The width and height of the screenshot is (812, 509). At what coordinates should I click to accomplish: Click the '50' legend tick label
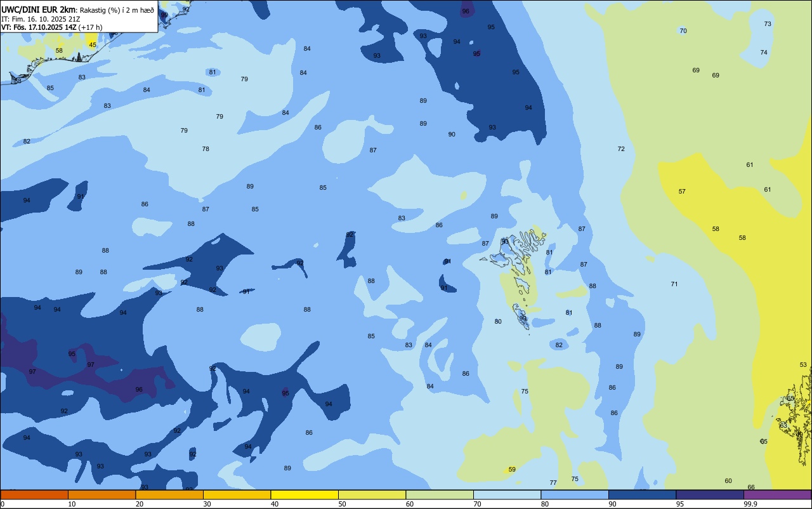pyautogui.click(x=342, y=504)
